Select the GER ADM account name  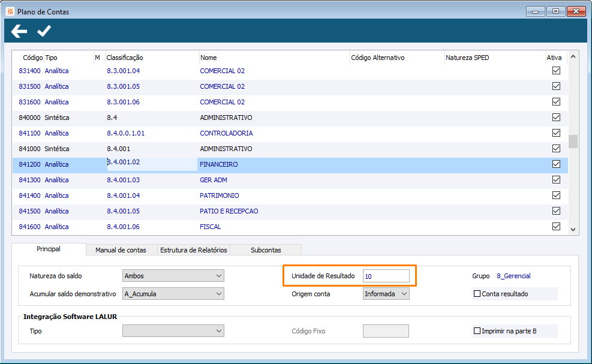coord(214,180)
